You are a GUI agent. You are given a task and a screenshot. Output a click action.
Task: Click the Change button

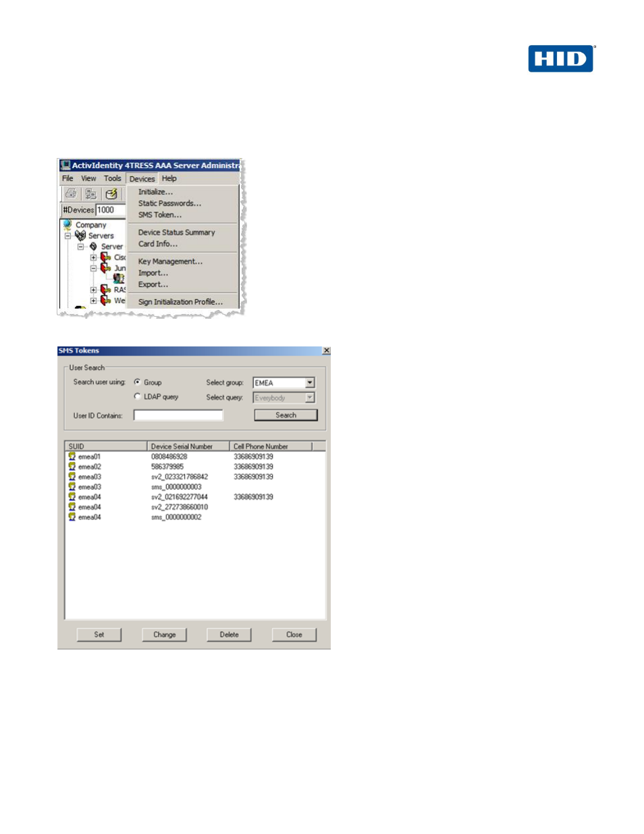point(164,635)
